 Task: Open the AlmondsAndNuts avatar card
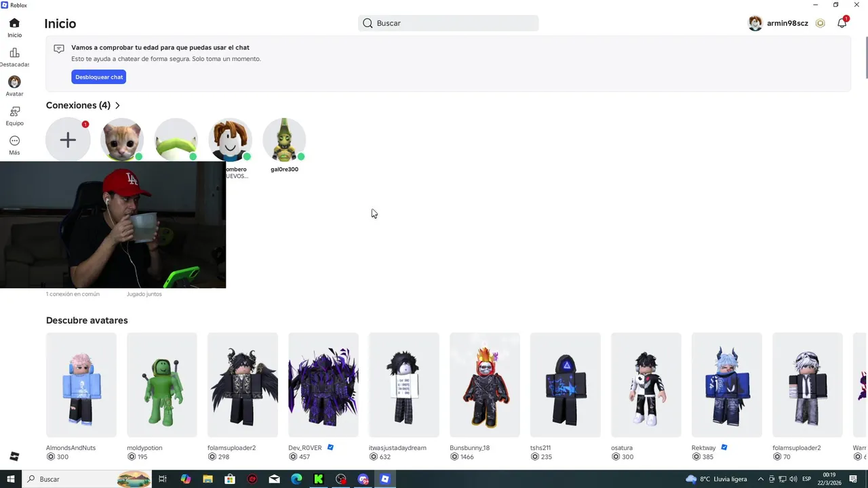(x=81, y=384)
